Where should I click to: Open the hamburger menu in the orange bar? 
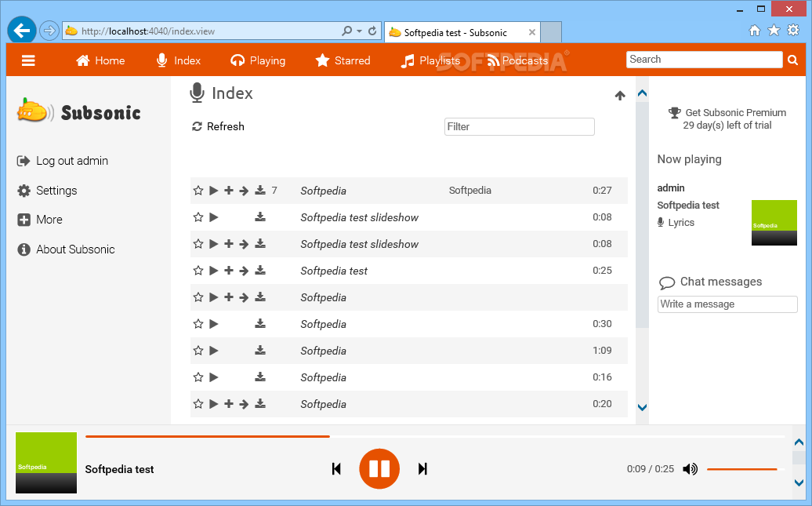coord(28,60)
